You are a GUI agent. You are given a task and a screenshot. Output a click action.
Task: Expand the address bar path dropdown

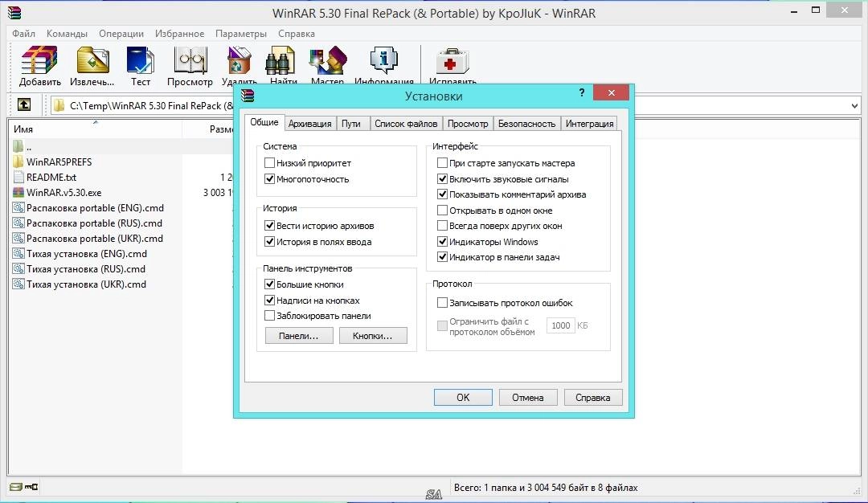(854, 105)
